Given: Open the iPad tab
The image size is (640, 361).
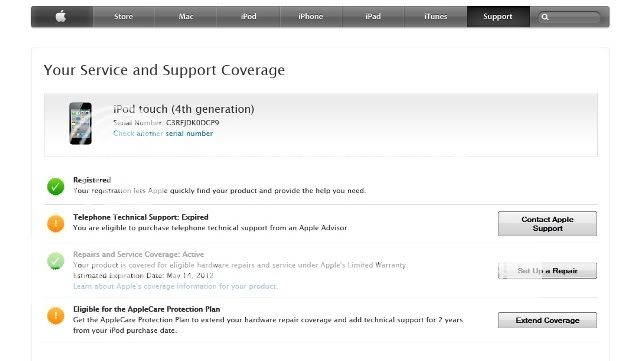Looking at the screenshot, I should tap(373, 16).
